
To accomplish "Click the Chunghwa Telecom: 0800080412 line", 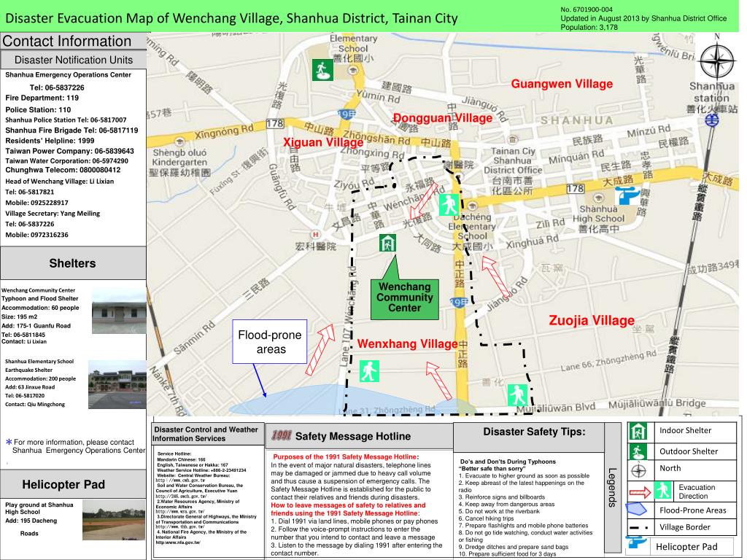I will click(x=63, y=170).
